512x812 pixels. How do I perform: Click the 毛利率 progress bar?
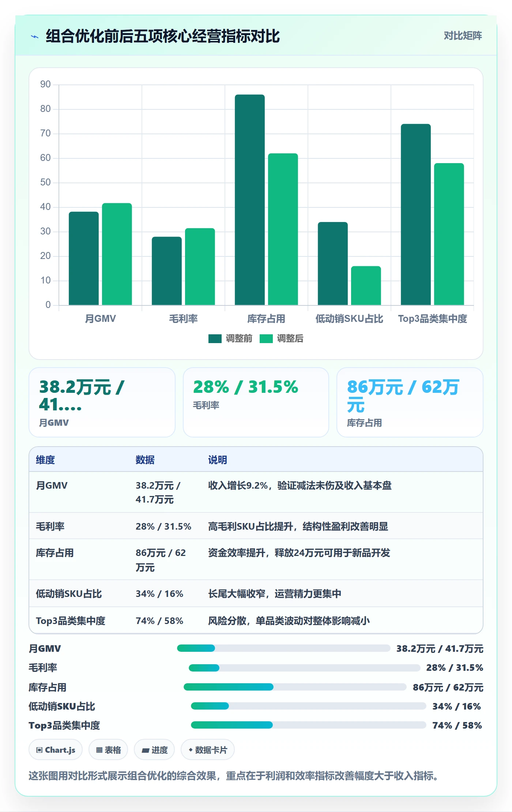305,668
